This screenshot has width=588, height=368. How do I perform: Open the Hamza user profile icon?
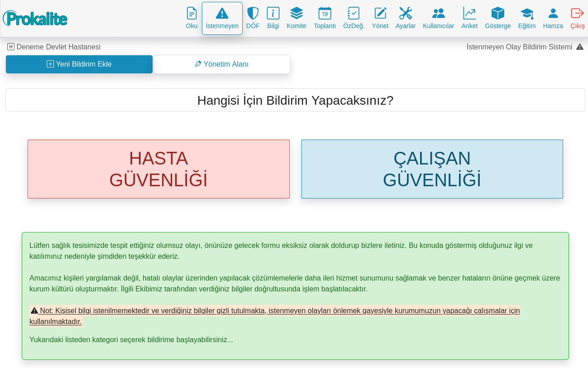[x=553, y=13]
